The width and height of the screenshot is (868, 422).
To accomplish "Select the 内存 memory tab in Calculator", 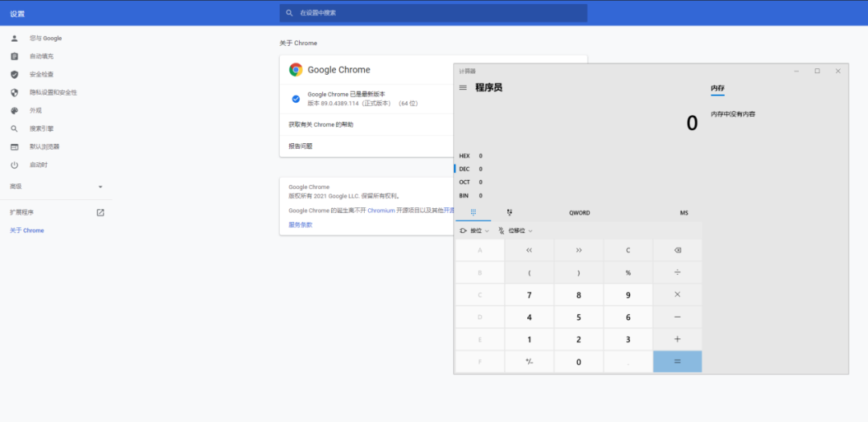I will [718, 88].
